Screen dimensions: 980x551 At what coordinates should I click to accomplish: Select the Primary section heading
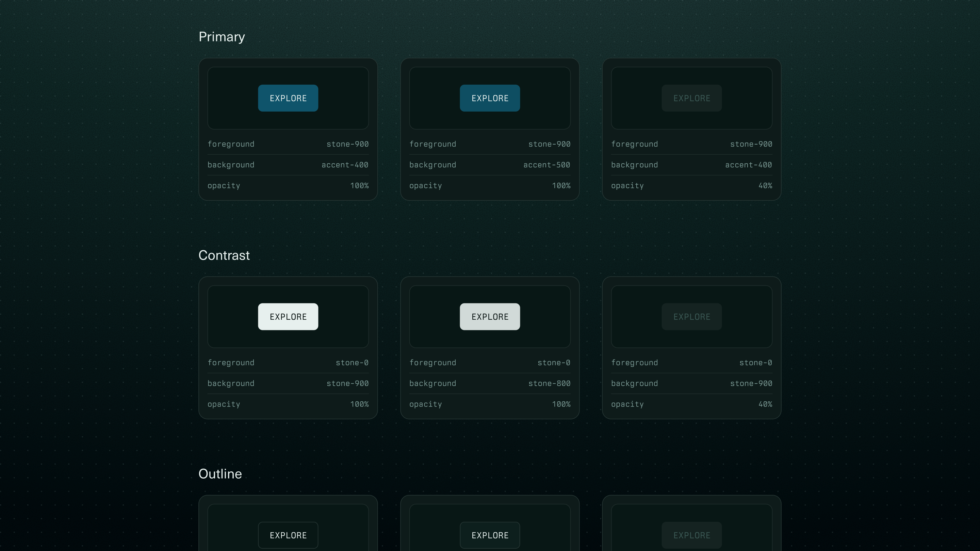(222, 37)
